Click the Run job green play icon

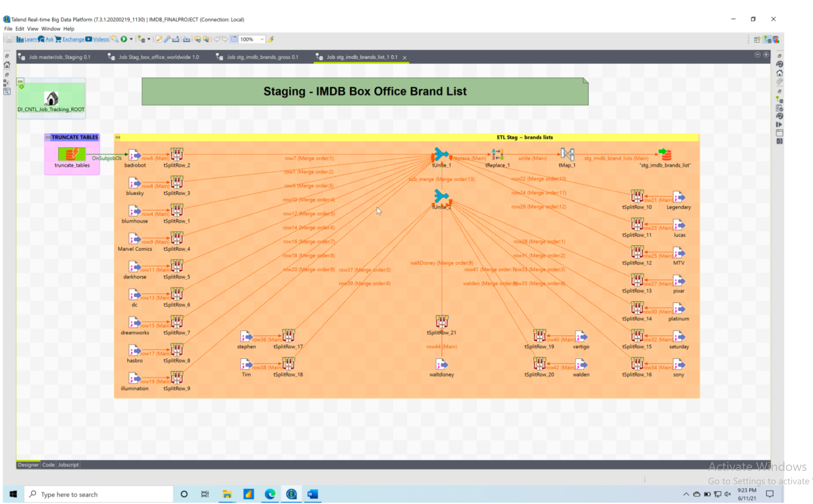124,39
